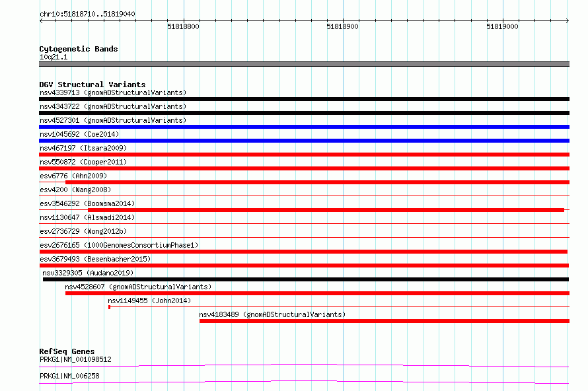Open esv4200 (Wang2008) label
Viewport: 588px width, 391px height.
pos(75,190)
